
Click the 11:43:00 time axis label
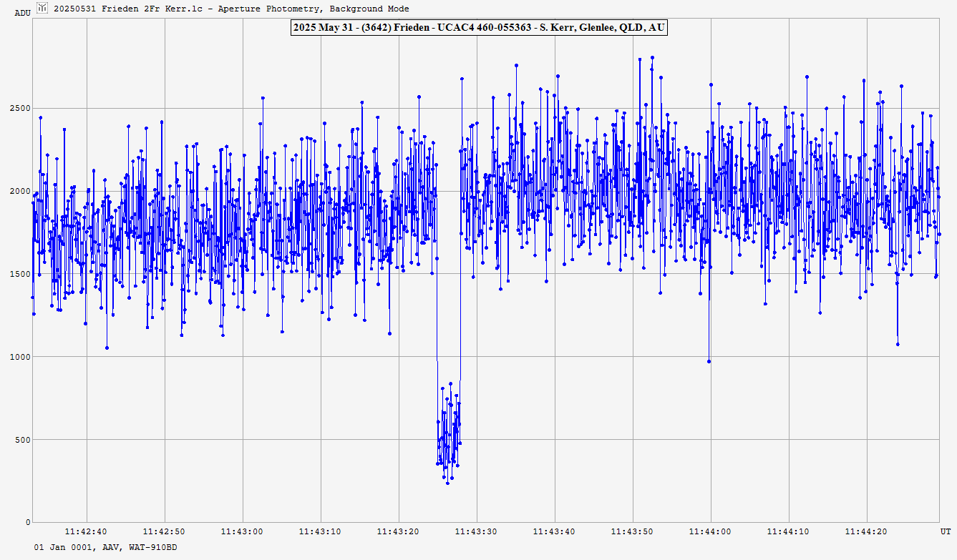point(243,532)
